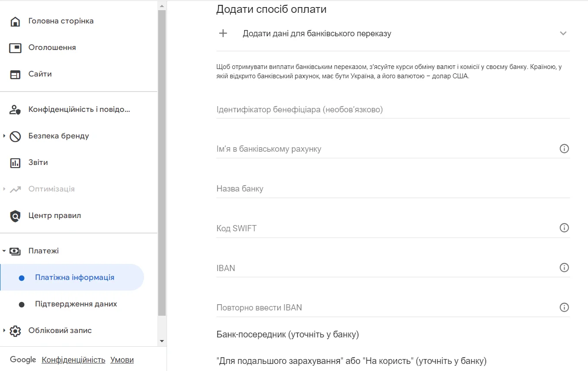The height and width of the screenshot is (371, 588).
Task: Open the Конфіденційність footer link
Action: (x=73, y=360)
